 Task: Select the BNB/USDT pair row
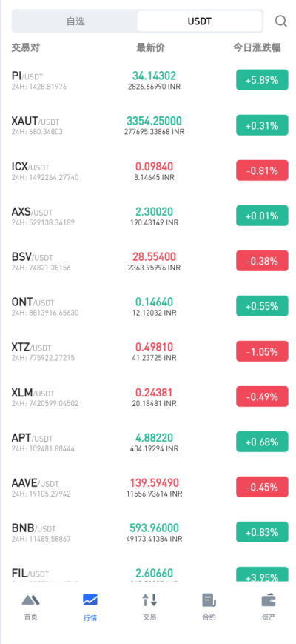pos(148,532)
